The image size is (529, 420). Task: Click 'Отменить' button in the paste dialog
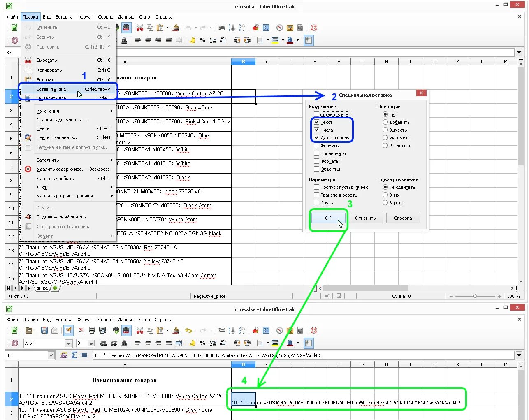(365, 218)
